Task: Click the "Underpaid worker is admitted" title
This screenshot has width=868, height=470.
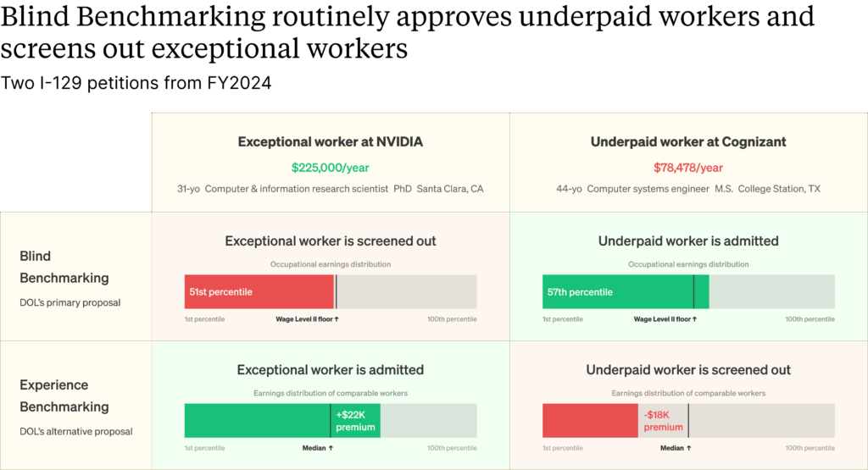Action: click(687, 241)
